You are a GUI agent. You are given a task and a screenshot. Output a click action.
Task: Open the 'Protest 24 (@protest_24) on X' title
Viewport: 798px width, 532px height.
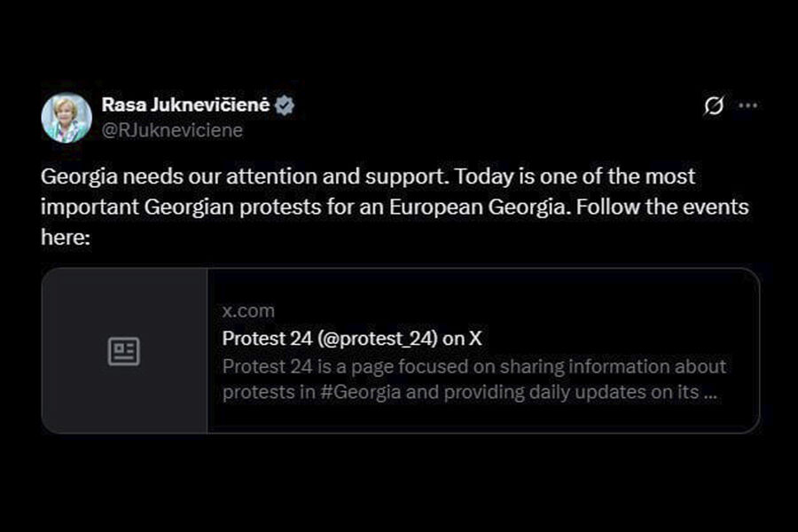click(x=352, y=338)
